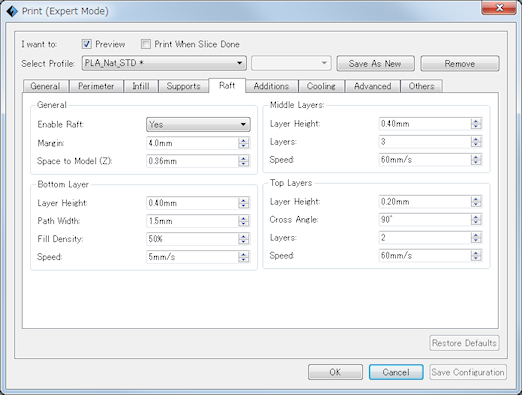Image resolution: width=522 pixels, height=395 pixels.
Task: Confirm settings with the OK button
Action: (335, 372)
